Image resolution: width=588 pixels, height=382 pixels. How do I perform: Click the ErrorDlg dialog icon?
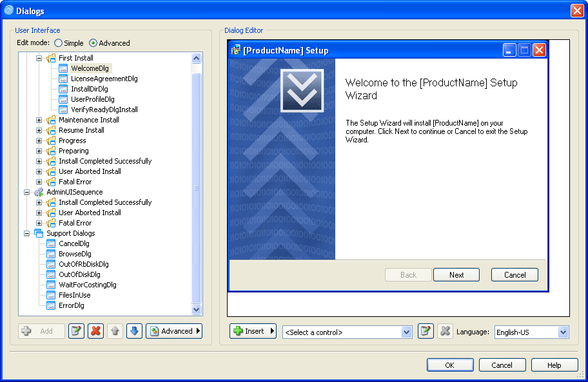click(x=51, y=305)
